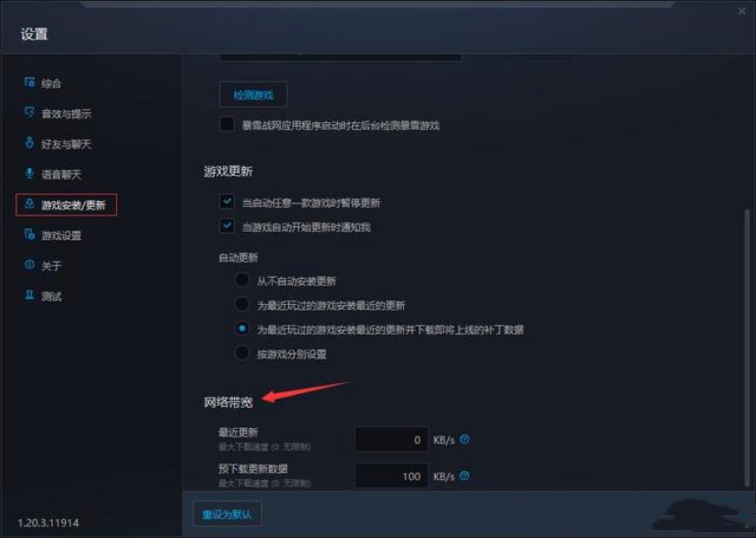The width and height of the screenshot is (756, 538).
Task: Select 从不自动安装更新 radio option
Action: 242,280
